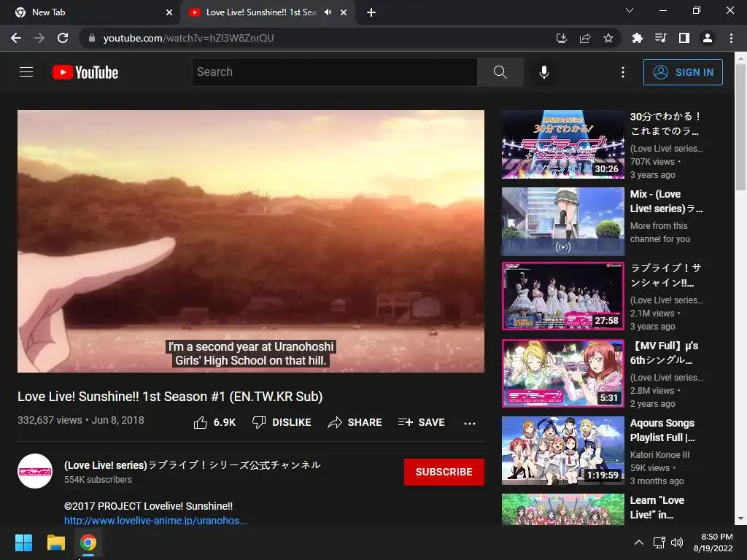Open the YouTube hamburger guide menu
This screenshot has width=747, height=560.
[26, 72]
